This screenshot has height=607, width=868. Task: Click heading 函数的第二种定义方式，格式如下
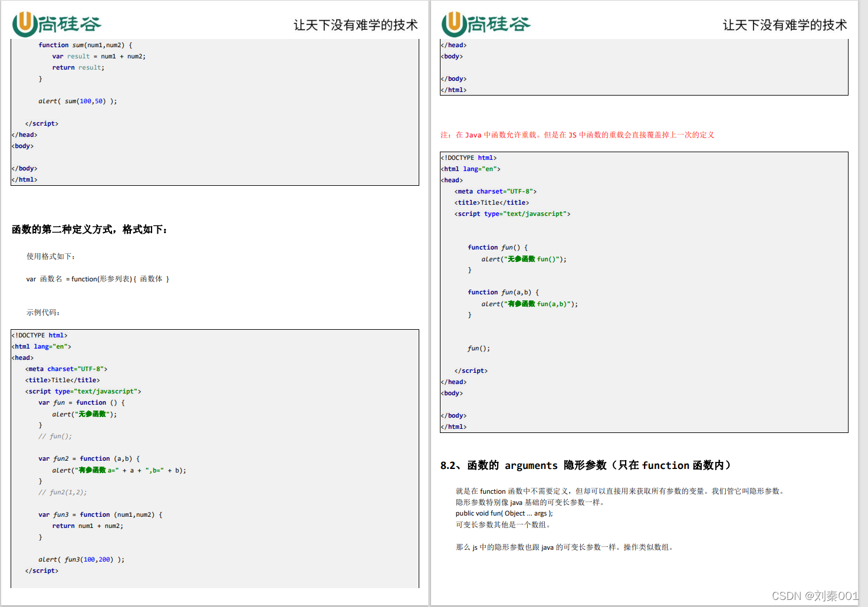(90, 229)
